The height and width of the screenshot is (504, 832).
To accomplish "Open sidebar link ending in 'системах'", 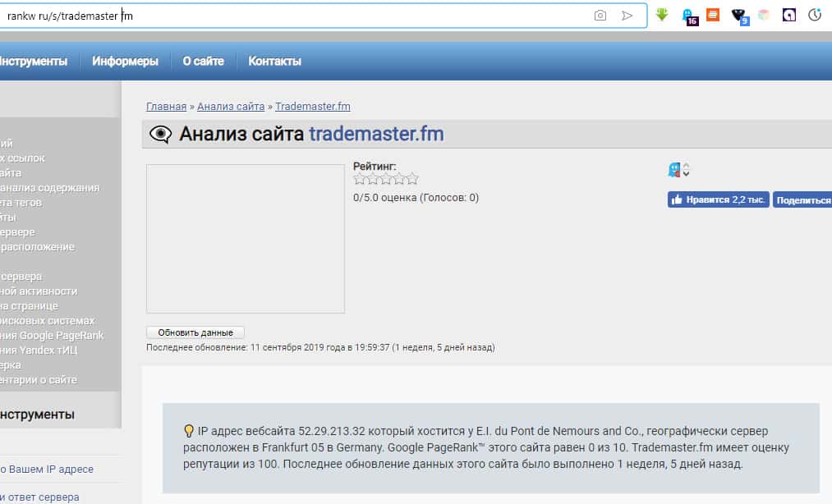I will click(x=47, y=321).
